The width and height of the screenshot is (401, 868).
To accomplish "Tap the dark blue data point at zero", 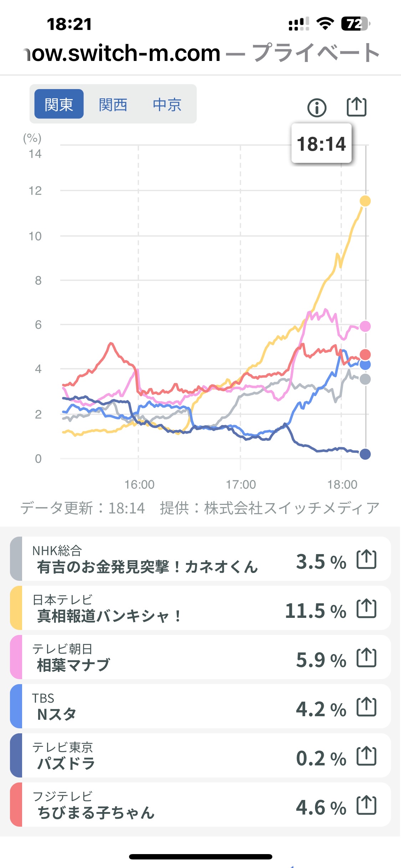I will tap(365, 454).
